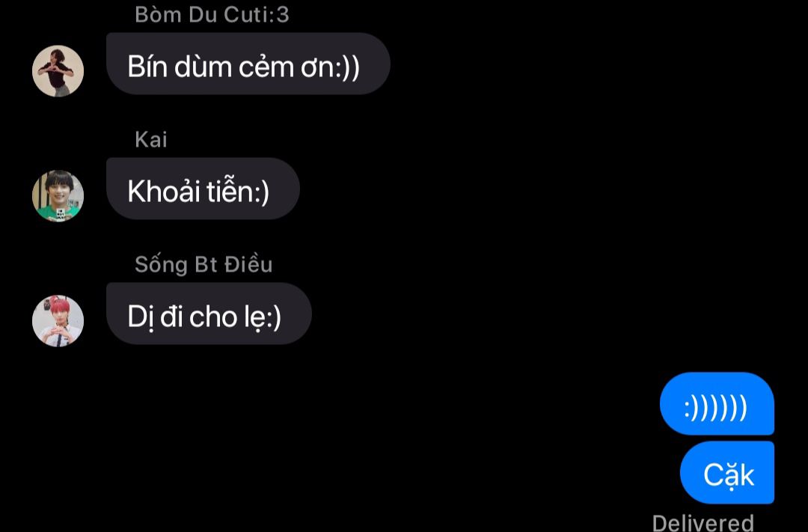808x532 pixels.
Task: Click 'tiễn:)' inside Kai's bubble
Action: (x=238, y=191)
